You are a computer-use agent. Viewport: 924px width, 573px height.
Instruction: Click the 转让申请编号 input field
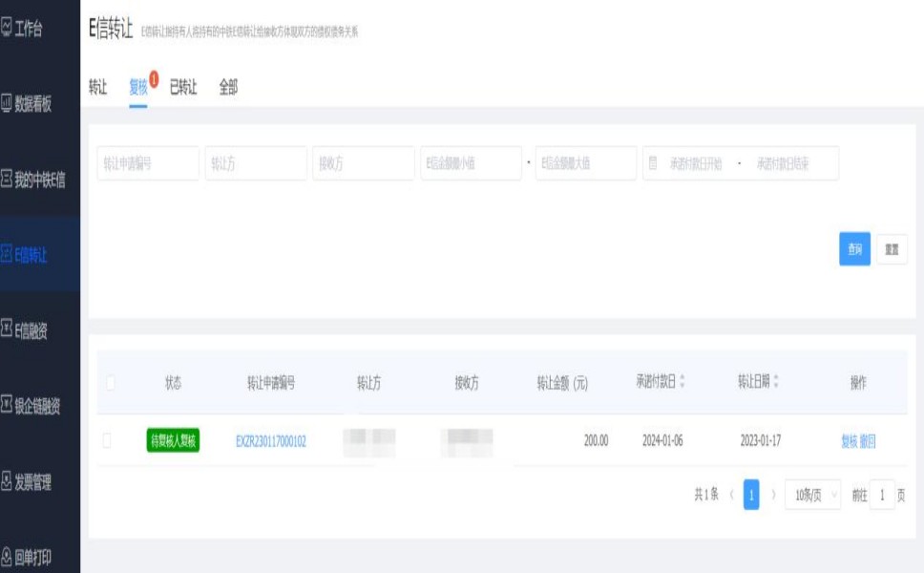tap(148, 163)
